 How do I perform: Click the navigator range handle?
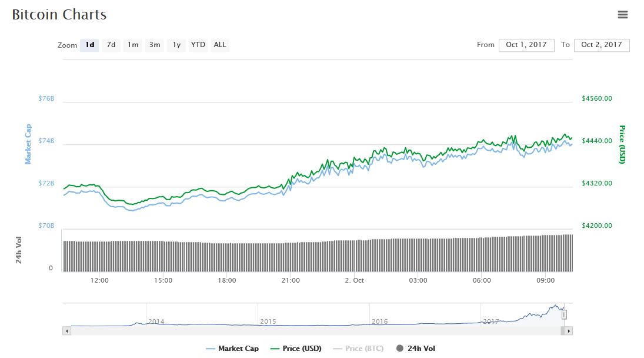565,315
